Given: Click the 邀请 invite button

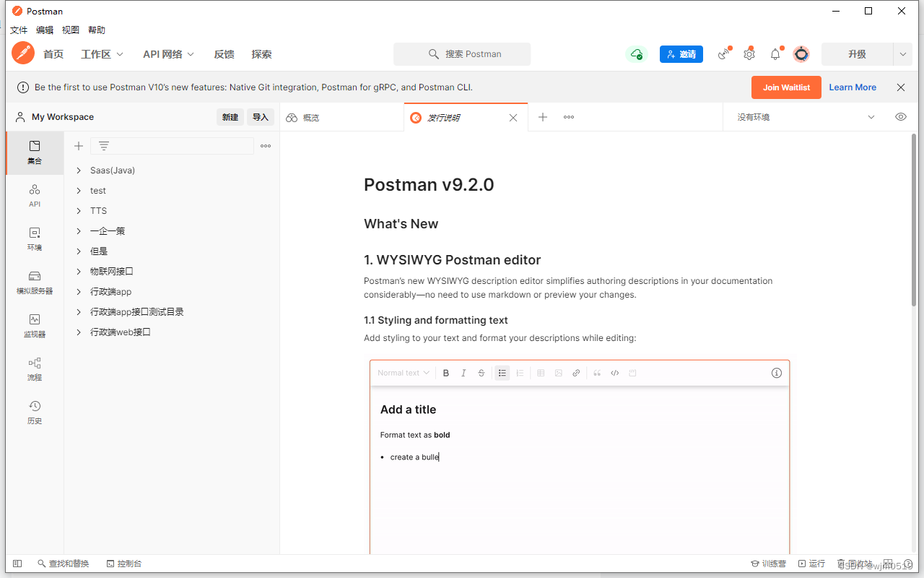Looking at the screenshot, I should click(x=681, y=54).
